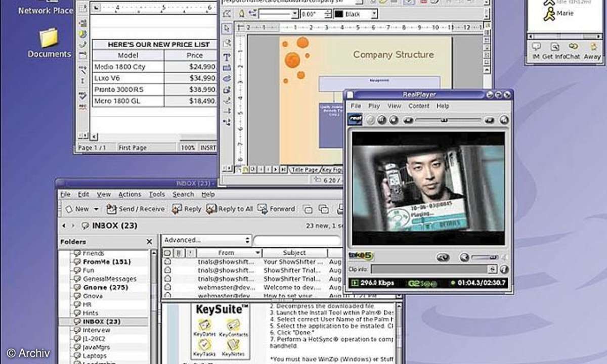
Task: Open RealPlayer Play menu
Action: (374, 106)
